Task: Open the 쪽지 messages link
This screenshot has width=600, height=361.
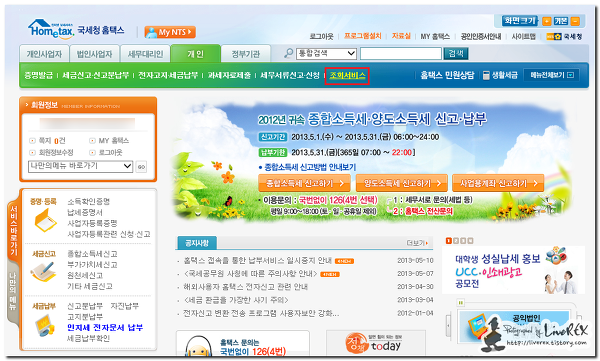Action: point(52,141)
